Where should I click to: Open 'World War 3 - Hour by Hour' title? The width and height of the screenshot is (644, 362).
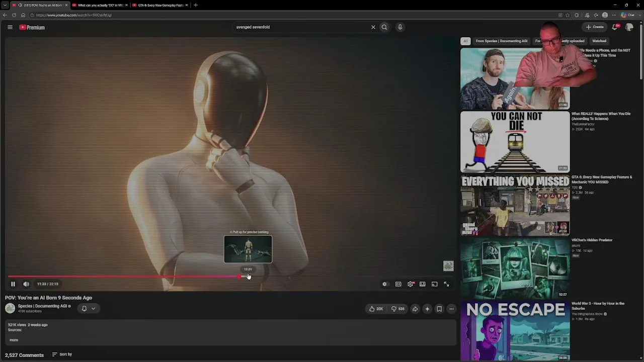598,306
